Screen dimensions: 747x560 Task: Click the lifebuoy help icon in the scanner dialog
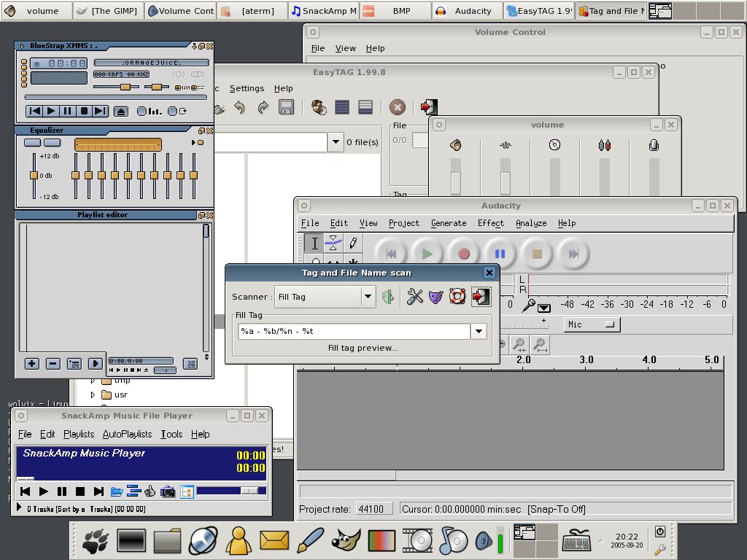click(457, 297)
